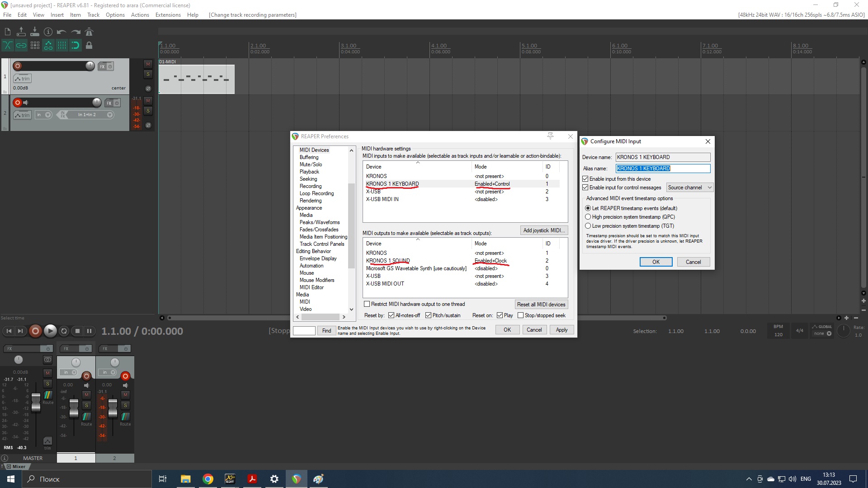Uncheck Enable input from this device

click(585, 179)
